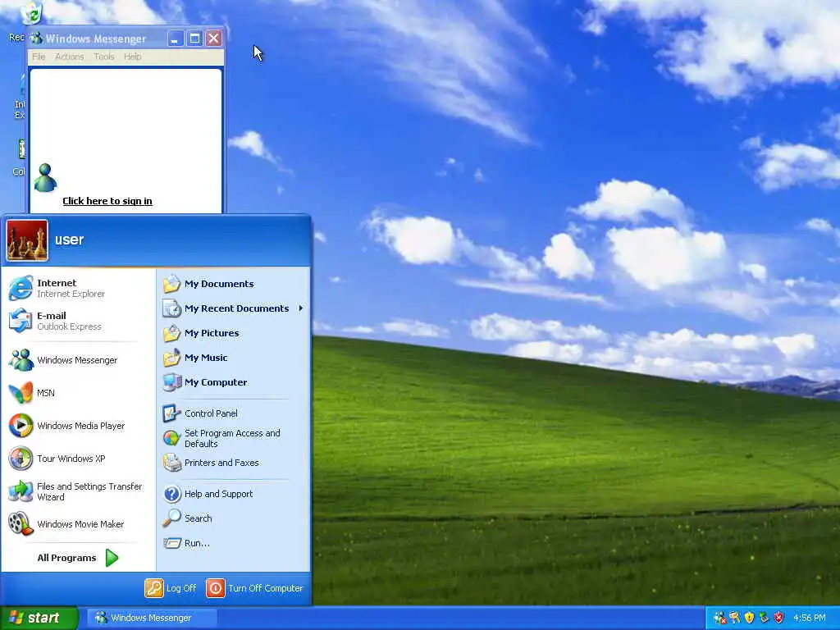Start Tour Windows XP

(78, 459)
